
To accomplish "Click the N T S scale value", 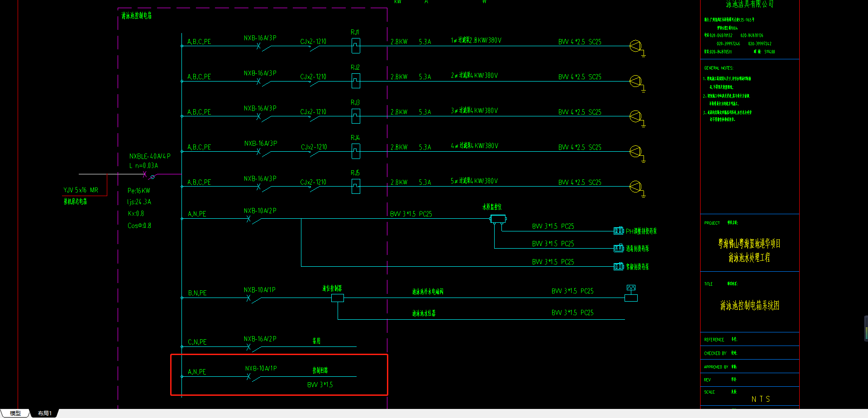I will point(761,399).
